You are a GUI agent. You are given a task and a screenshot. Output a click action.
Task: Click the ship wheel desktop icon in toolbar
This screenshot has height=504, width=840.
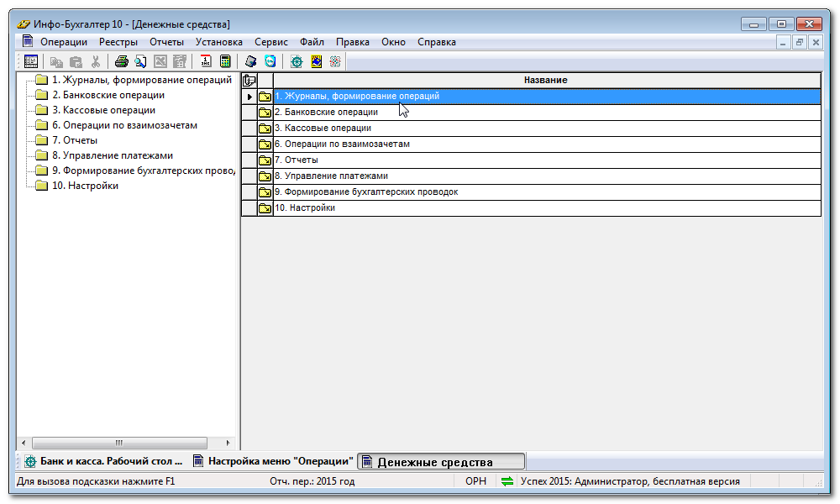coord(297,61)
